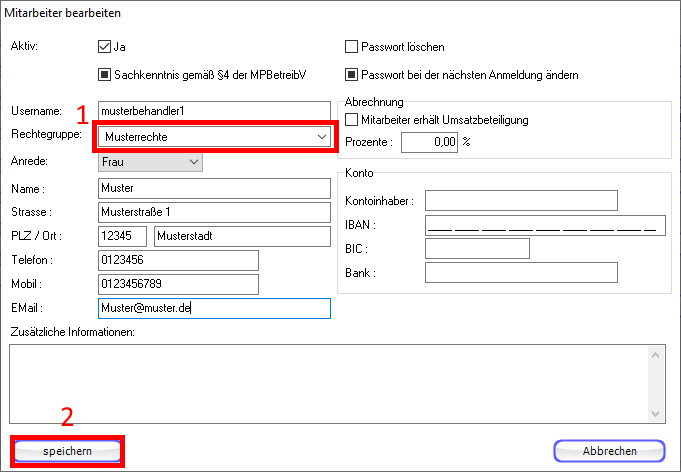Focus the PLZ field containing 12345
Image resolution: width=681 pixels, height=472 pixels.
pos(122,236)
